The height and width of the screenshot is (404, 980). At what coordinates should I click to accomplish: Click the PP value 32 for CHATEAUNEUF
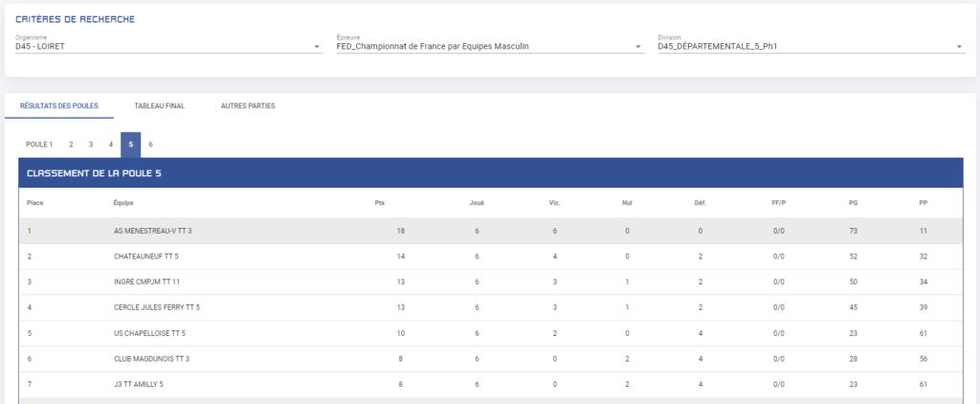924,257
